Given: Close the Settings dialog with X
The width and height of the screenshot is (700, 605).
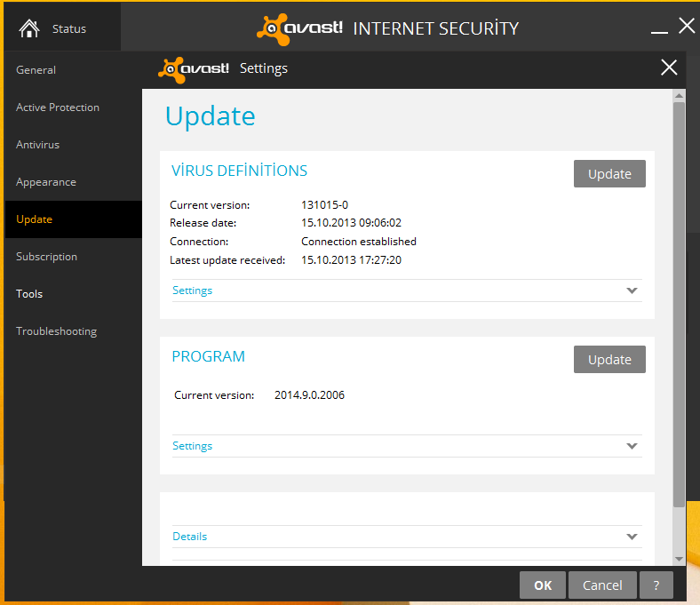Looking at the screenshot, I should 669,68.
